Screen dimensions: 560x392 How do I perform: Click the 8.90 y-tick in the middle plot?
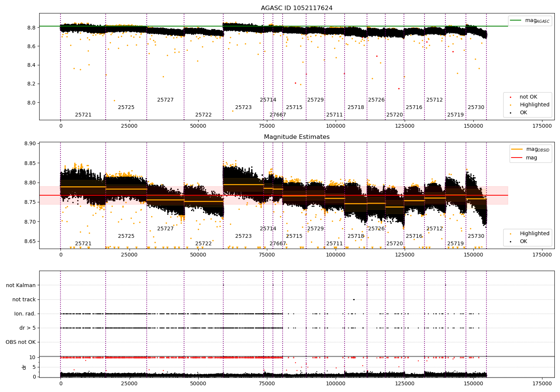[29, 144]
